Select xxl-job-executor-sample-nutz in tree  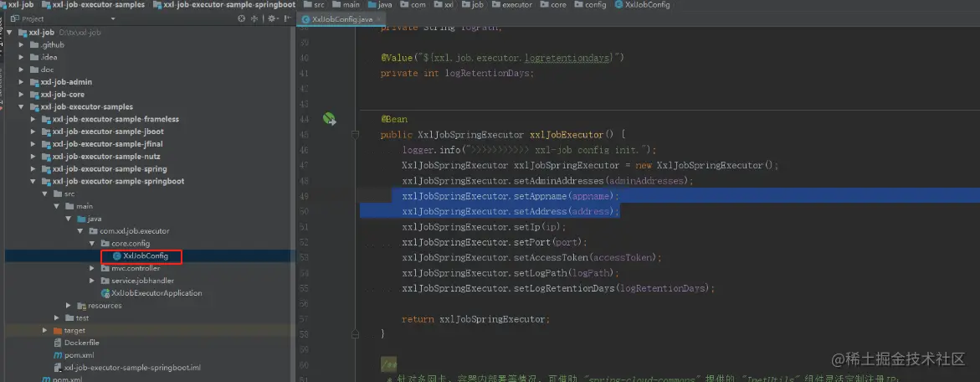click(106, 157)
